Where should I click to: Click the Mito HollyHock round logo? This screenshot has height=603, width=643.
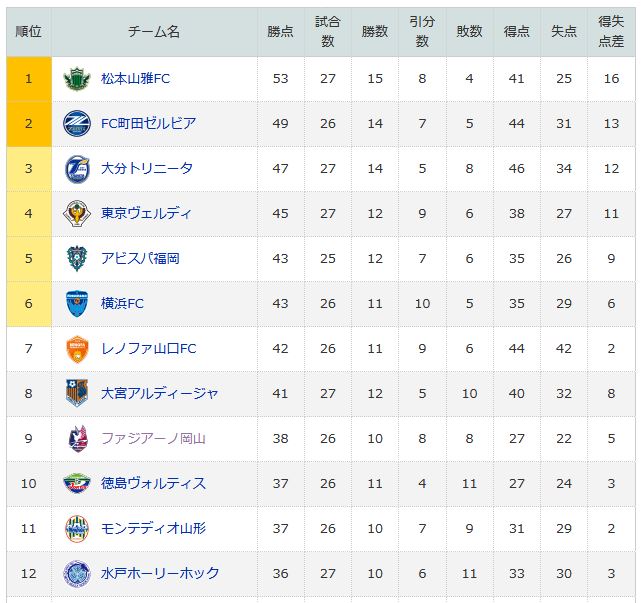point(77,573)
